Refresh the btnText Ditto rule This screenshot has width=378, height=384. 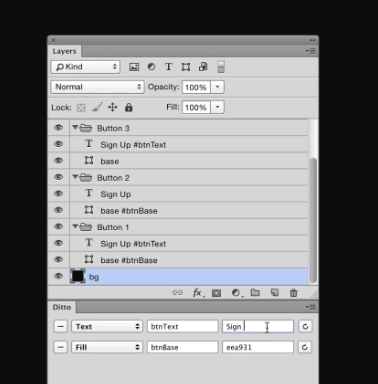tap(305, 326)
